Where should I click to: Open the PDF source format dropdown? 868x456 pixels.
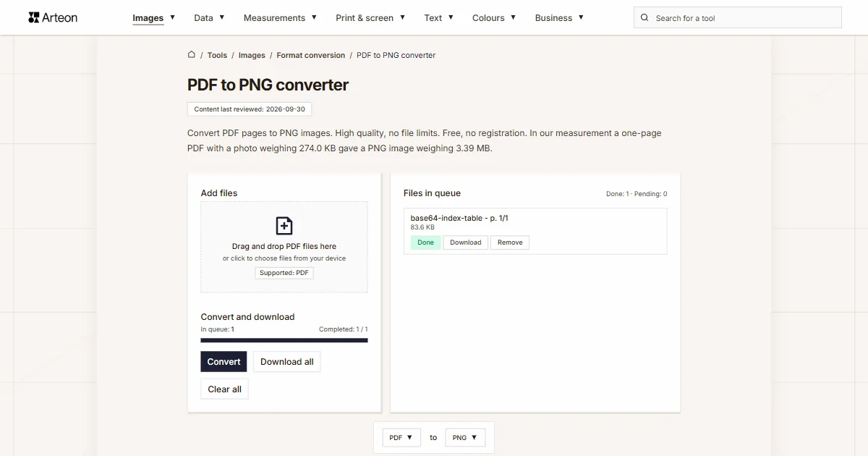(x=401, y=437)
